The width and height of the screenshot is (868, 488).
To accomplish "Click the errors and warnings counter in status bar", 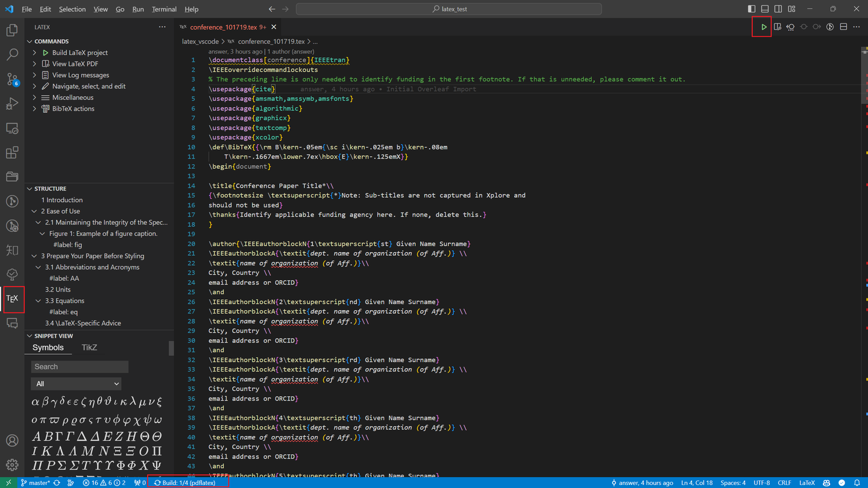I will (x=106, y=483).
